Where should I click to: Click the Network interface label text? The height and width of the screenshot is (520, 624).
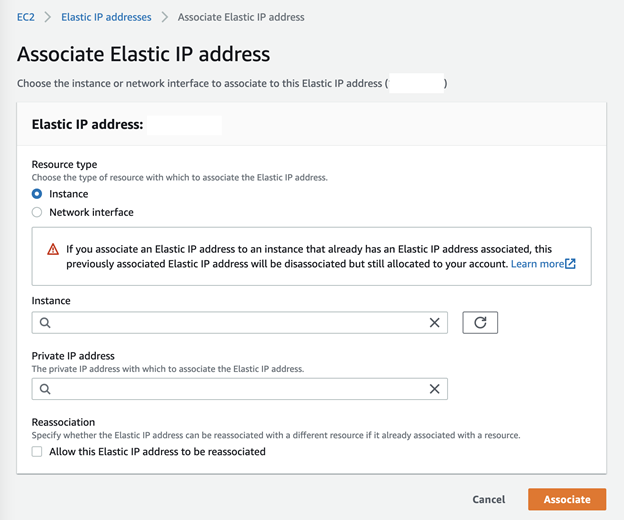pyautogui.click(x=91, y=212)
